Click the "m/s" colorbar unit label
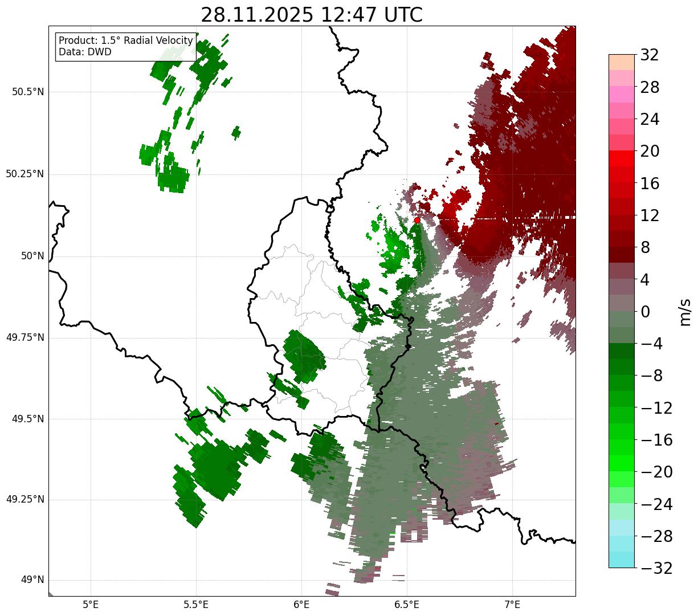 pos(685,312)
